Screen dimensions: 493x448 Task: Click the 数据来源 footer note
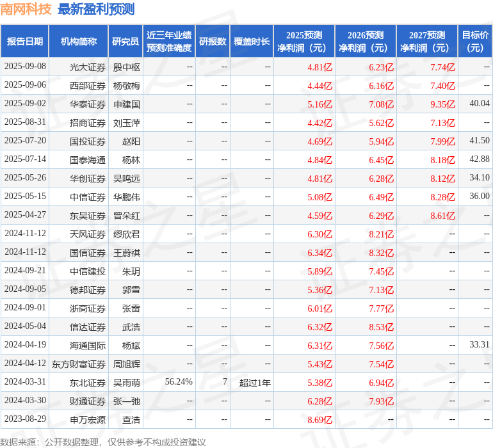tap(103, 442)
